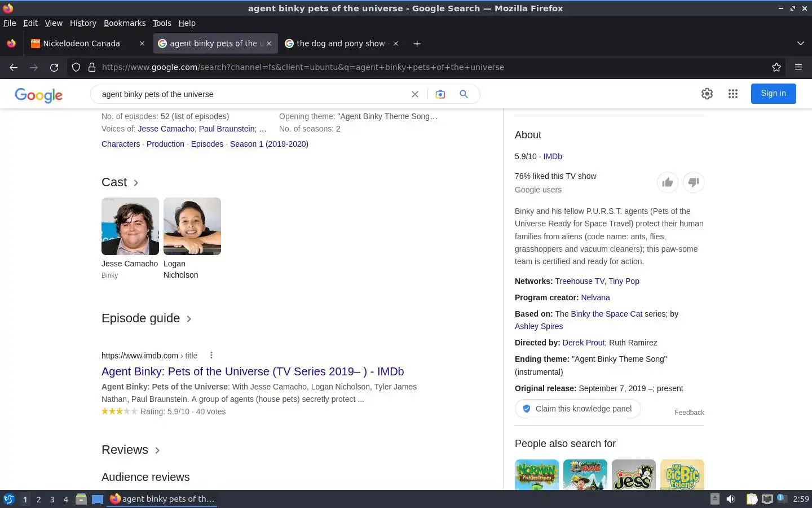
Task: Click the Feedback link
Action: point(689,413)
